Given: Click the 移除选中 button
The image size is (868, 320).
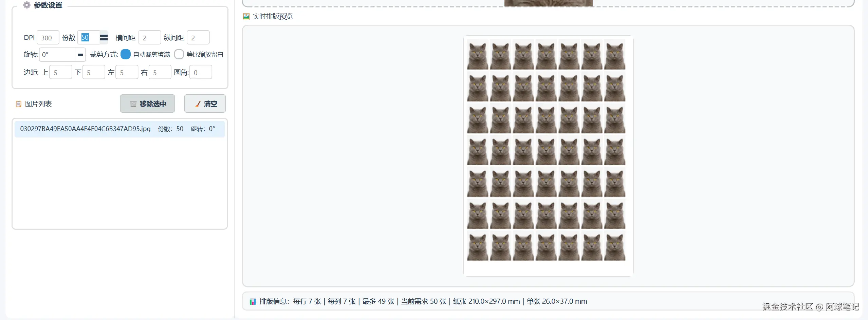Looking at the screenshot, I should coord(148,103).
